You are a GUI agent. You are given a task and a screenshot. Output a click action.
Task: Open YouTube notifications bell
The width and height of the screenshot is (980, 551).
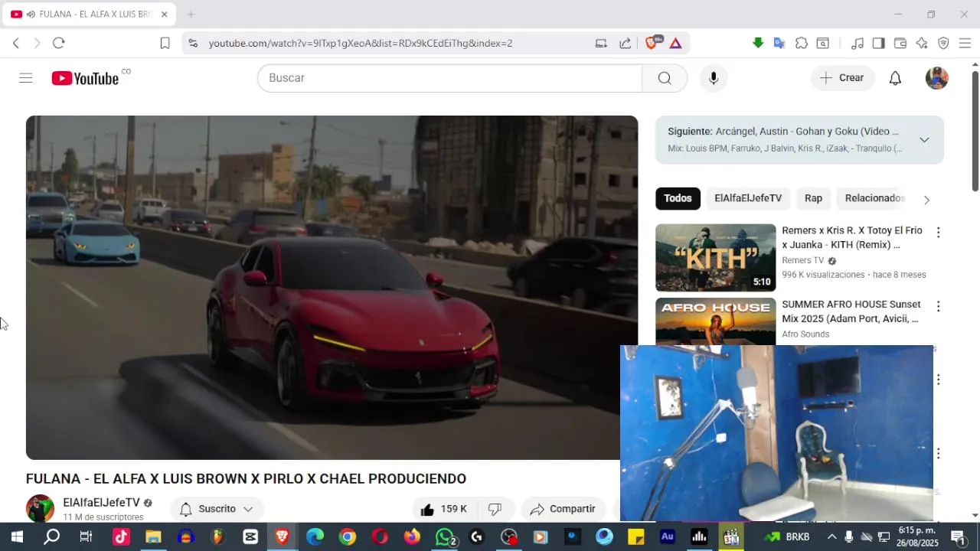point(895,78)
